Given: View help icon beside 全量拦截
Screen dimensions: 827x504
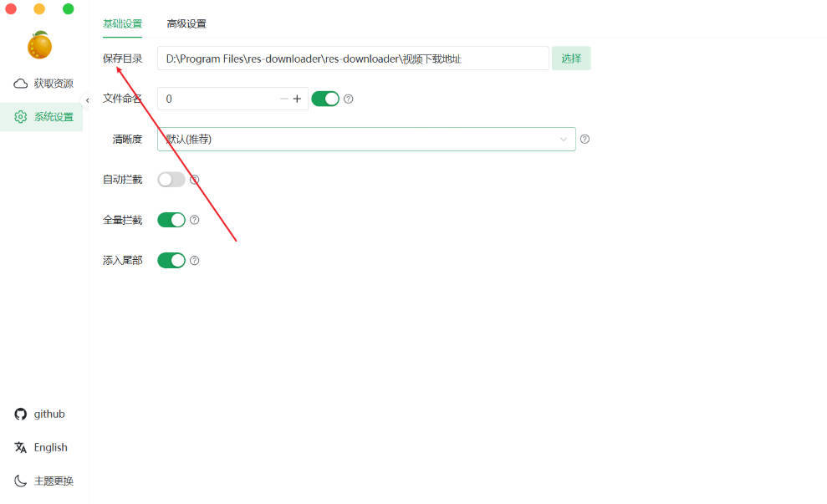Looking at the screenshot, I should click(195, 220).
